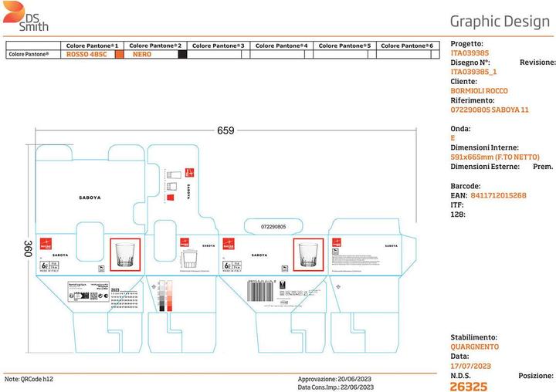The height and width of the screenshot is (392, 556).
Task: Click the 'Onda:' label
Action: pyautogui.click(x=460, y=129)
